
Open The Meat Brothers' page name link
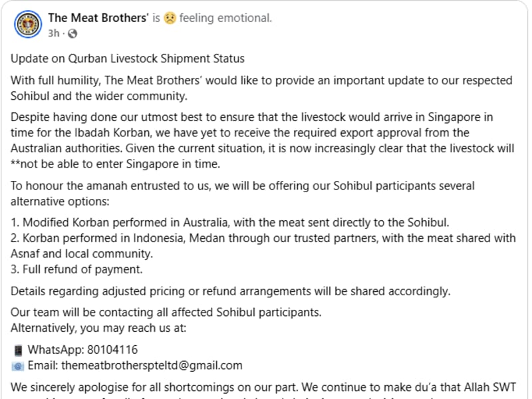tap(98, 18)
